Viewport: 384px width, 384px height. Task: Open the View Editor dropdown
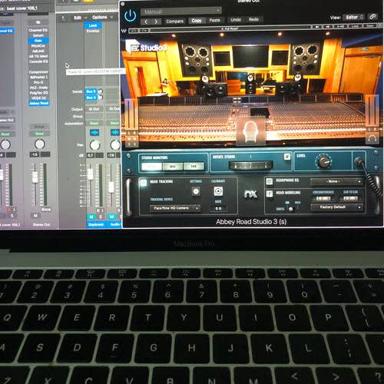pyautogui.click(x=353, y=17)
